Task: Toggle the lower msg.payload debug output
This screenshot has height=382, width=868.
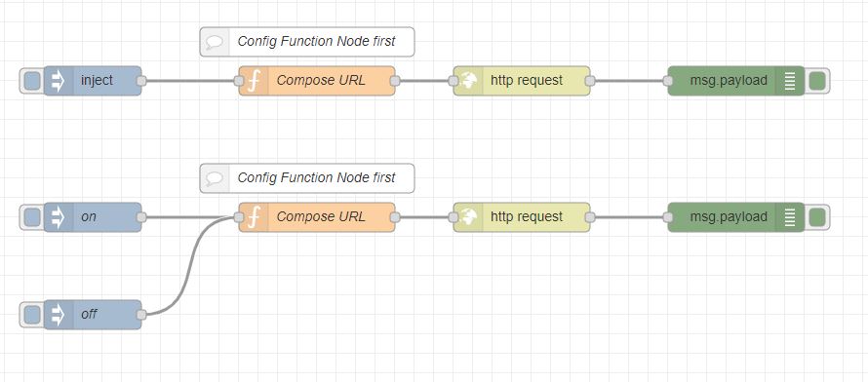Action: (x=816, y=217)
